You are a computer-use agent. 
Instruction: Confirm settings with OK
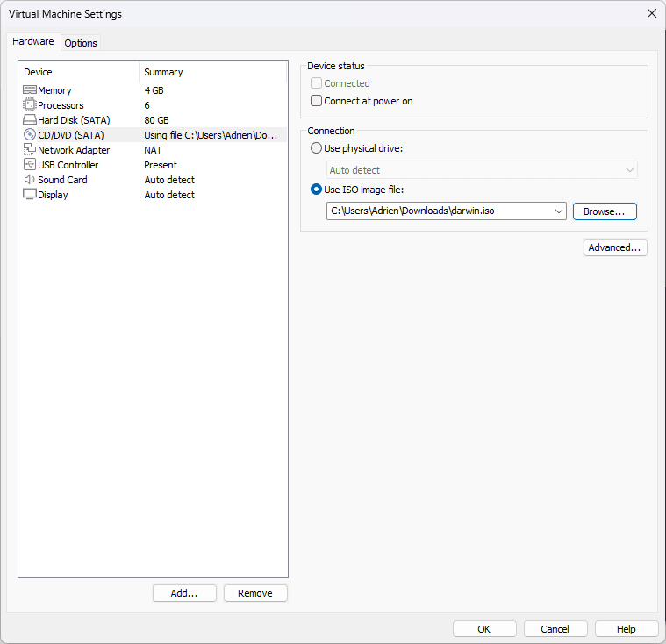tap(484, 629)
